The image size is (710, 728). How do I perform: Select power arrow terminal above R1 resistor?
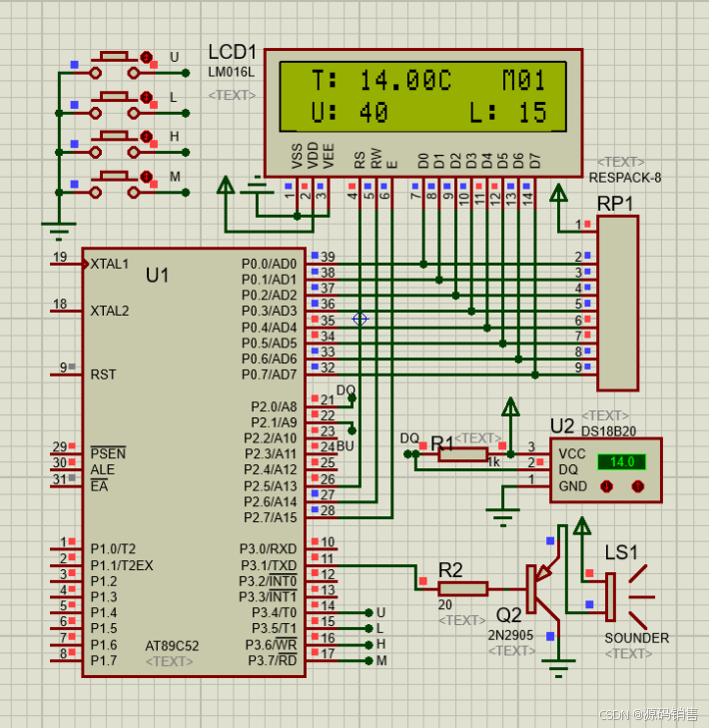tap(510, 406)
